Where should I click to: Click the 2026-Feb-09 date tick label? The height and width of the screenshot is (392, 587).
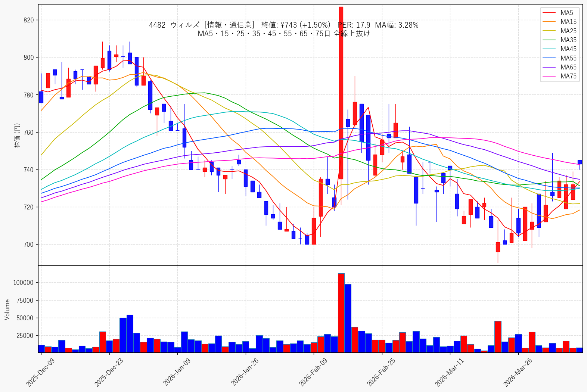click(313, 372)
